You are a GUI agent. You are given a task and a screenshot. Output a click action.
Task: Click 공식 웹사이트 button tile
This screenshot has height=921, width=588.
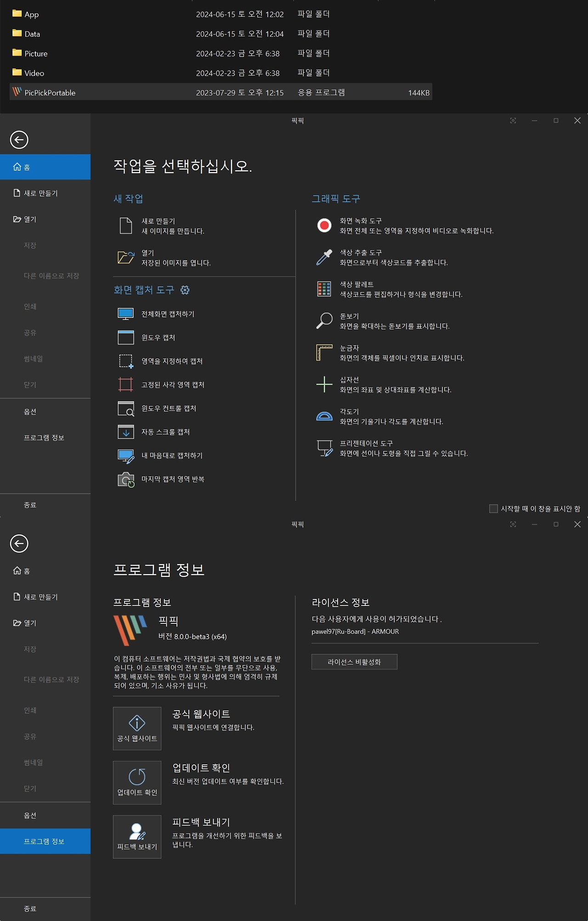tap(137, 729)
